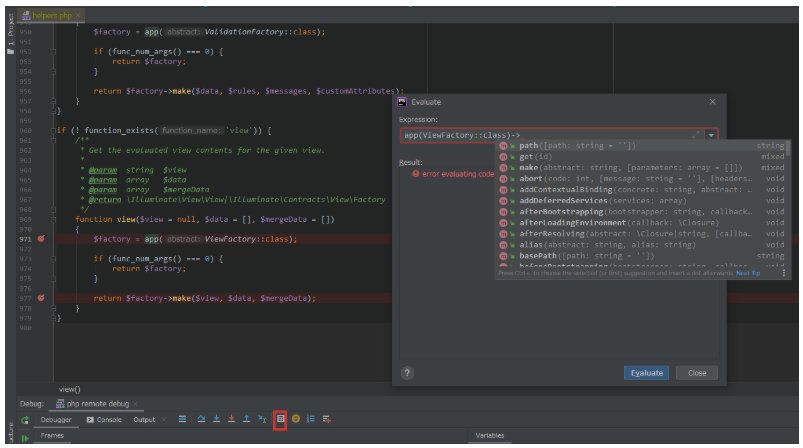
Task: Click the Step Out icon
Action: point(246,419)
